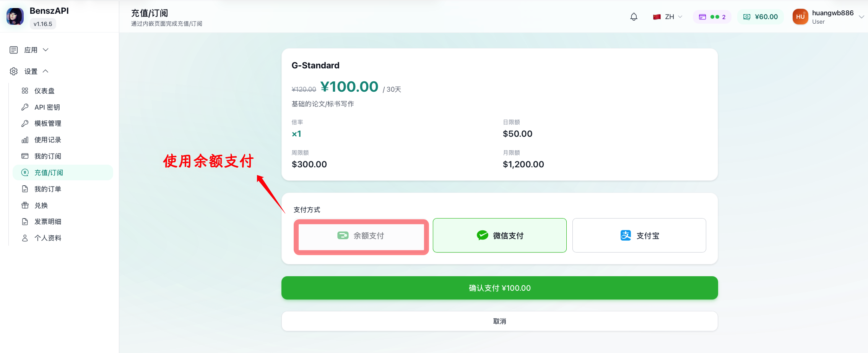Open subscription card indicator showing 2
Screen dimensions: 868x353
click(x=712, y=17)
